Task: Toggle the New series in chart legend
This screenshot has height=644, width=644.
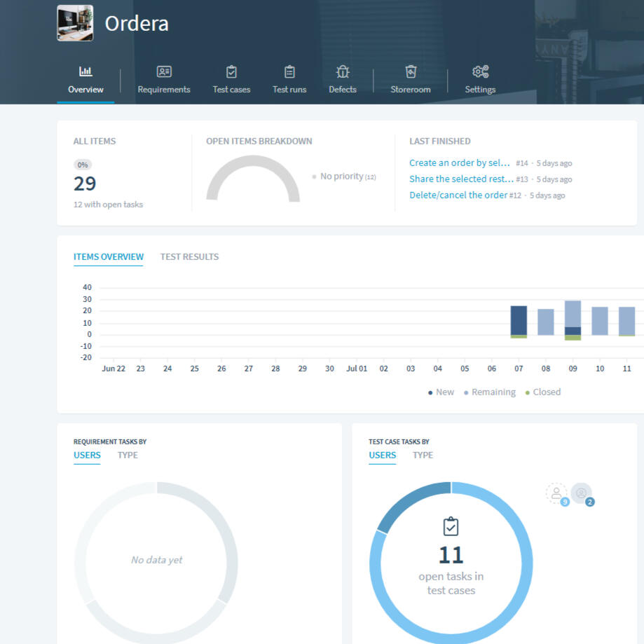Action: (441, 392)
